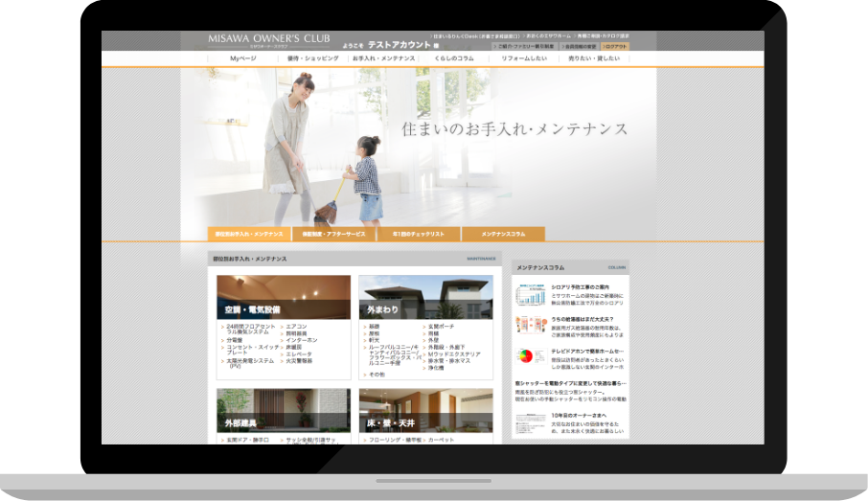The height and width of the screenshot is (501, 868).
Task: Switch to the 年1回のチェックリスト tab
Action: click(419, 234)
